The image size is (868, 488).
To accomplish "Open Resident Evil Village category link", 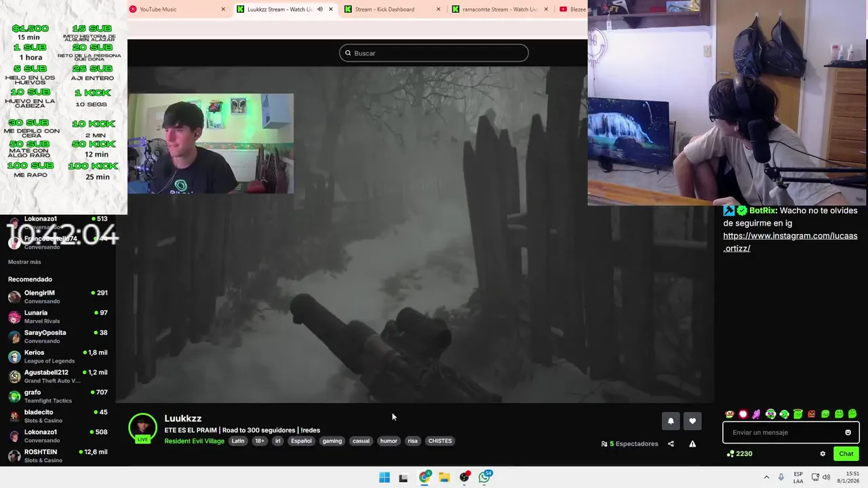I will point(194,441).
